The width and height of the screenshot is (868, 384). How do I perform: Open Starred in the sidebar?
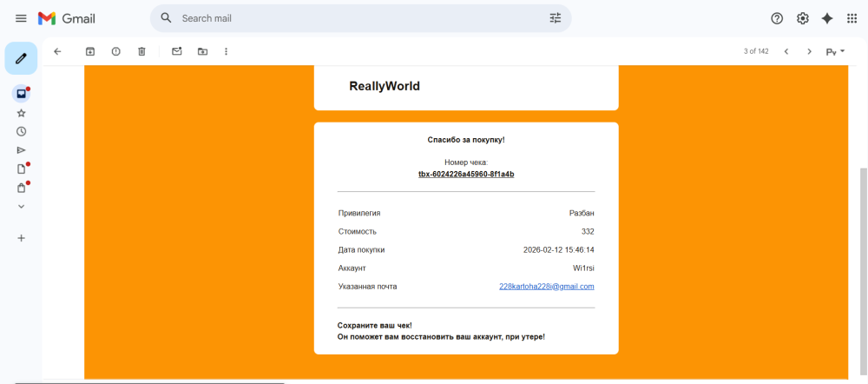[x=21, y=113]
